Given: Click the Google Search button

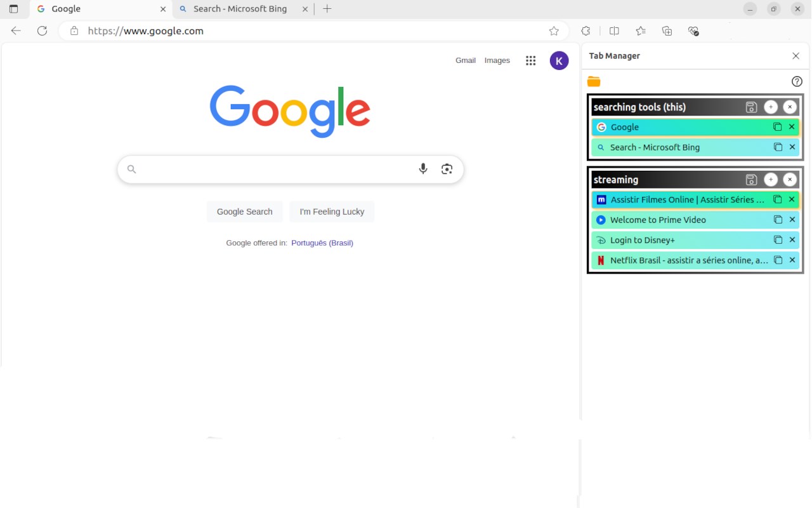Looking at the screenshot, I should (245, 211).
